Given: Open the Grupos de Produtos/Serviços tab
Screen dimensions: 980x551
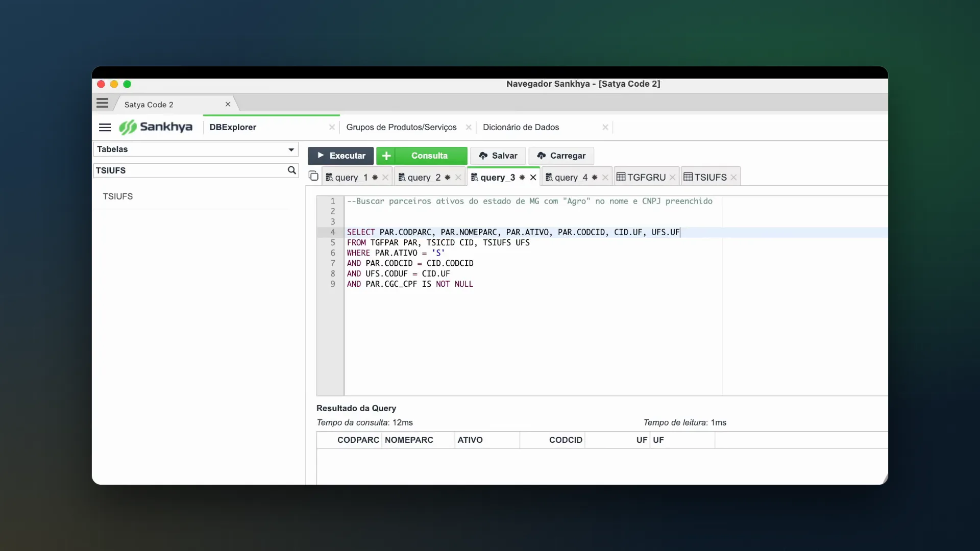Looking at the screenshot, I should 401,127.
